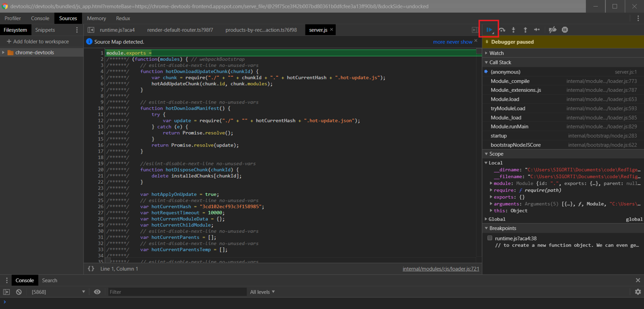Viewport: 644px width, 309px height.
Task: Open DevTools main menu kebab
Action: point(638,18)
